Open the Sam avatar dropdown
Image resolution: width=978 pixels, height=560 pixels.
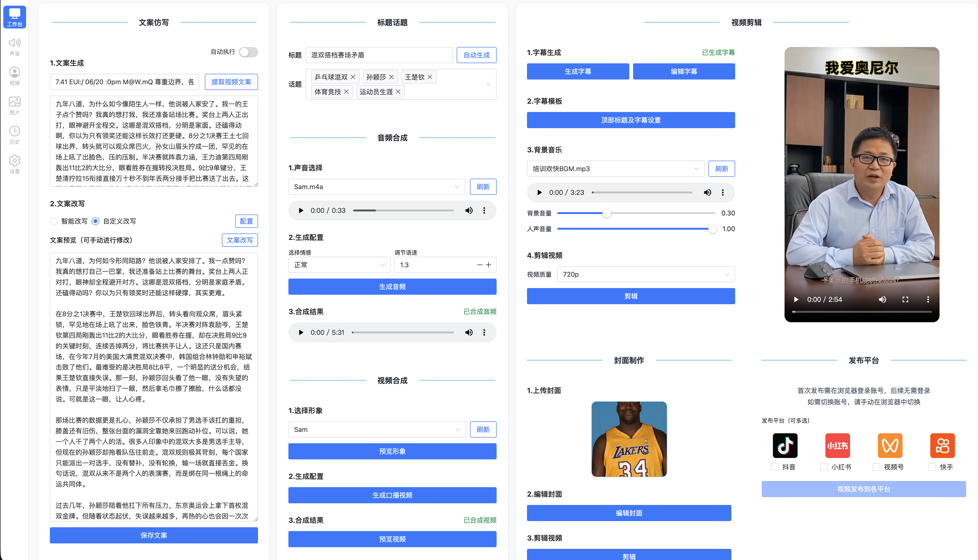point(377,430)
